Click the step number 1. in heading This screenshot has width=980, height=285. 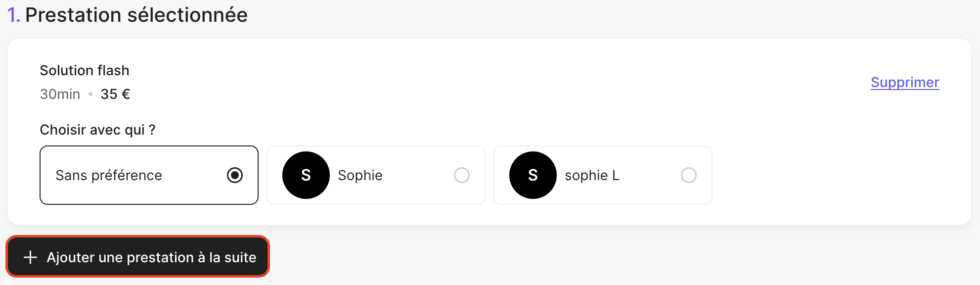[13, 15]
